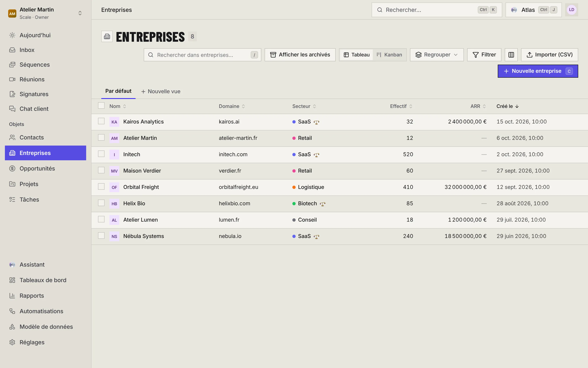Focus the Rechercher dans entreprises field

pos(202,55)
